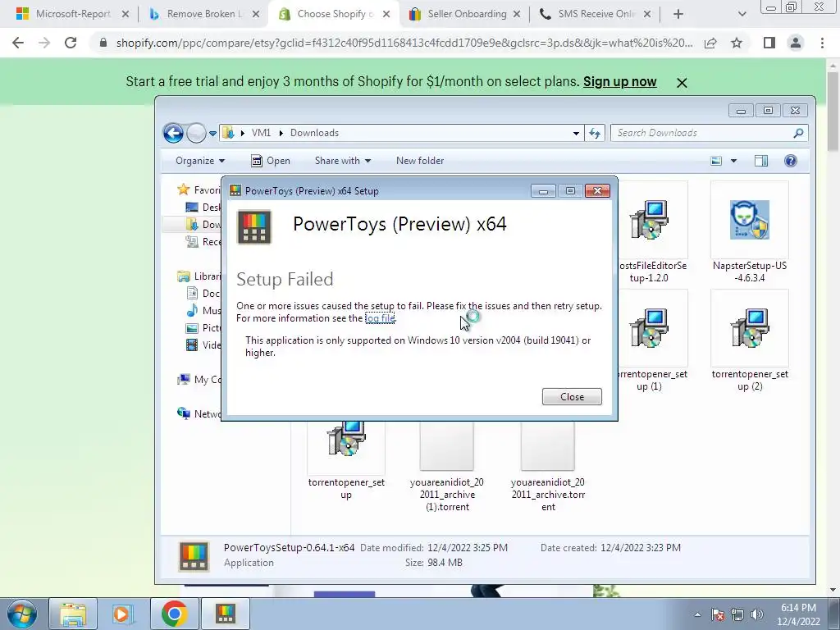Switch to the Microsoft-Report browser tab
840x630 pixels.
pos(72,14)
